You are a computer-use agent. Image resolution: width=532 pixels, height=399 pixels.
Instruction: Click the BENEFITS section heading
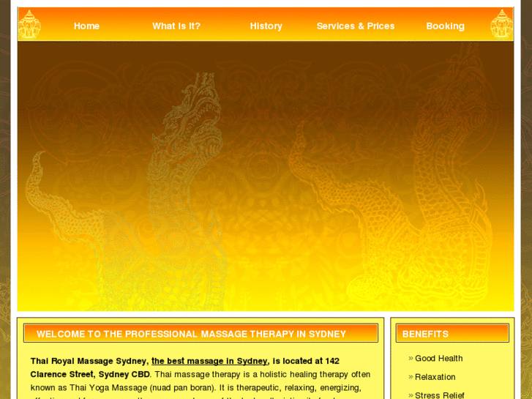425,334
